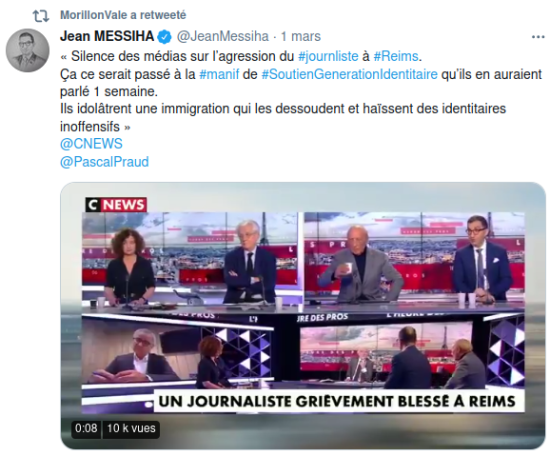This screenshot has width=550, height=456.
Task: Open the #Reims hashtag
Action: 396,56
